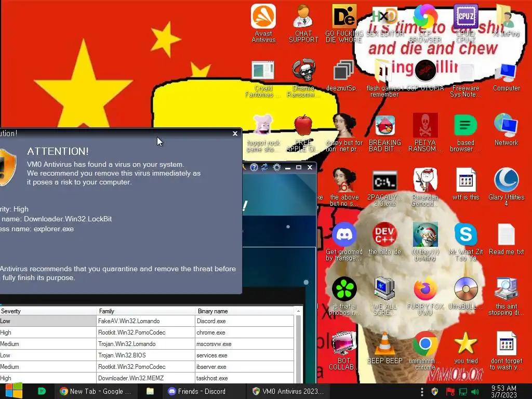
Task: Switch to New Tab - Google taskbar item
Action: coord(96,391)
